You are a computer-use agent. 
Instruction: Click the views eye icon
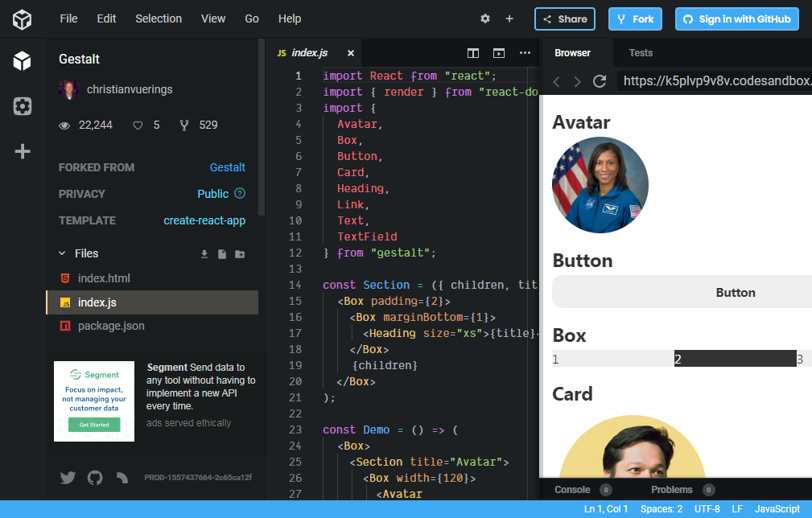[64, 125]
